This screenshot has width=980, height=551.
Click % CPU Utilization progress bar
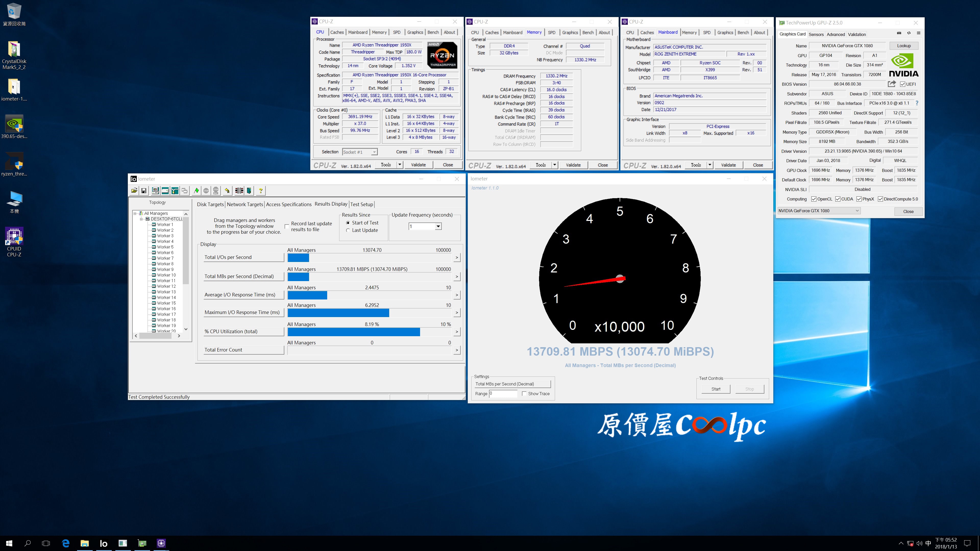(370, 332)
